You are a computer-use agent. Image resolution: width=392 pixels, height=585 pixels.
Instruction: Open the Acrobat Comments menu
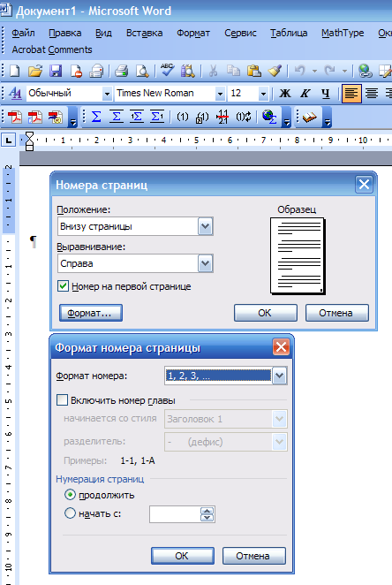52,49
